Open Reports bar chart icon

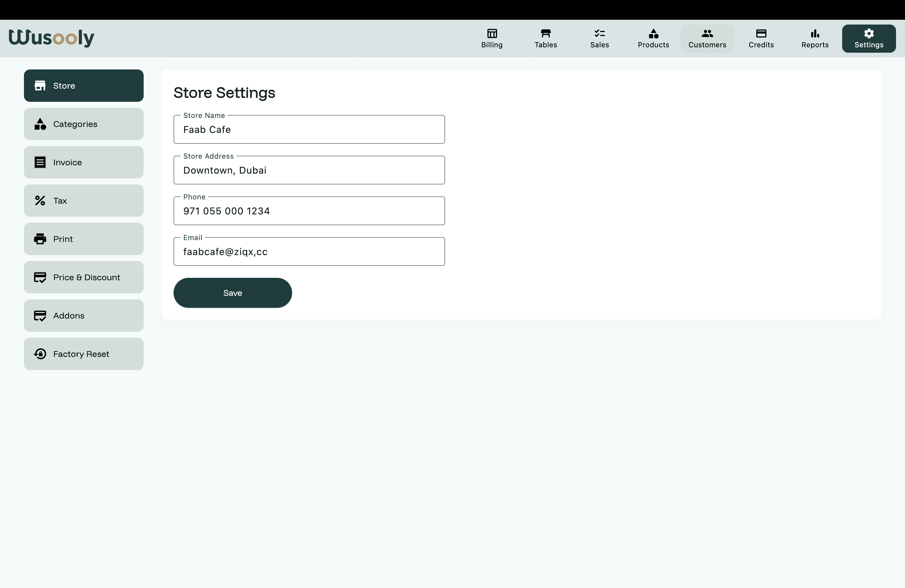[x=815, y=34]
